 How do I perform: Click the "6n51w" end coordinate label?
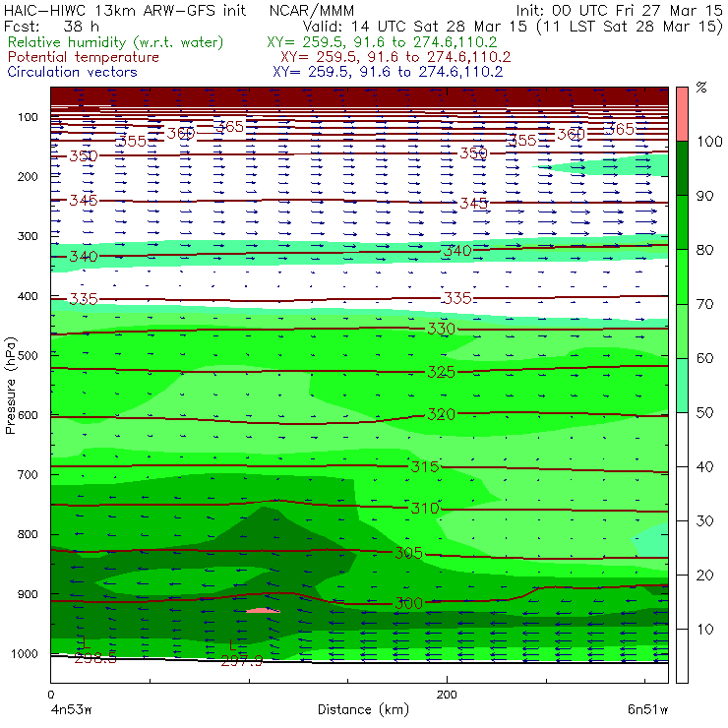[x=647, y=710]
